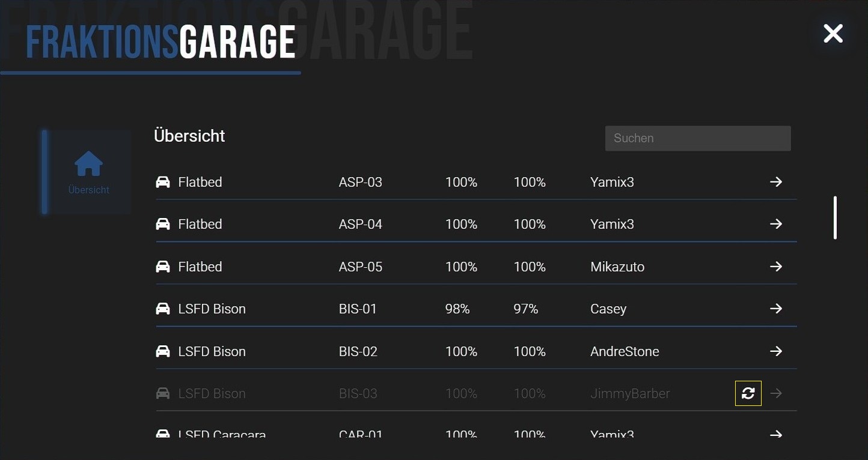868x460 pixels.
Task: Click car icon of ASP-03 row
Action: tap(163, 182)
